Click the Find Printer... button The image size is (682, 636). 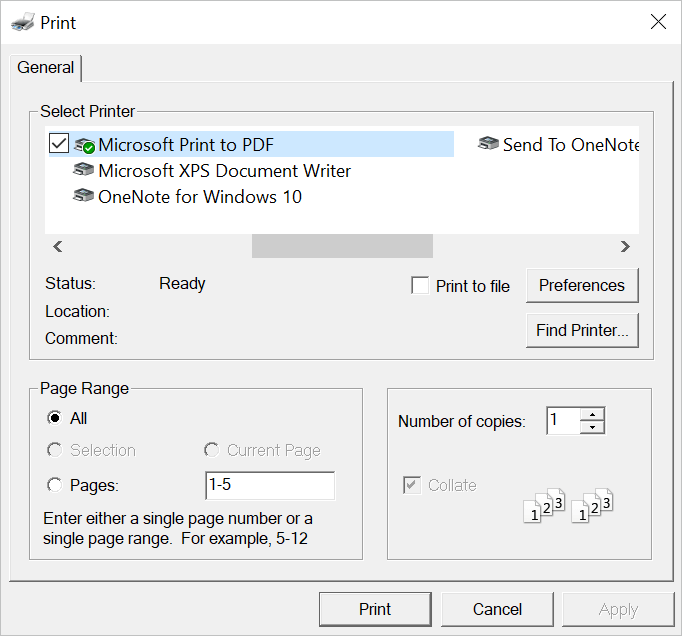coord(582,330)
